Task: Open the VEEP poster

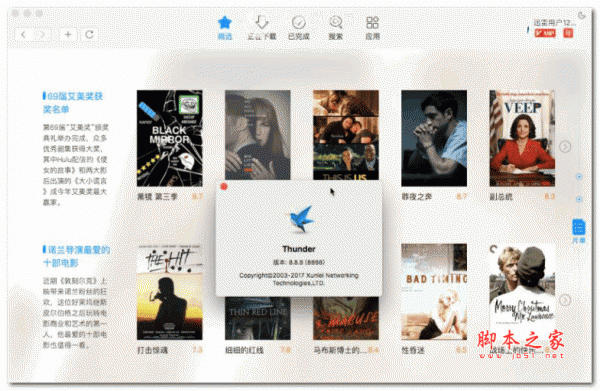Action: (x=522, y=138)
